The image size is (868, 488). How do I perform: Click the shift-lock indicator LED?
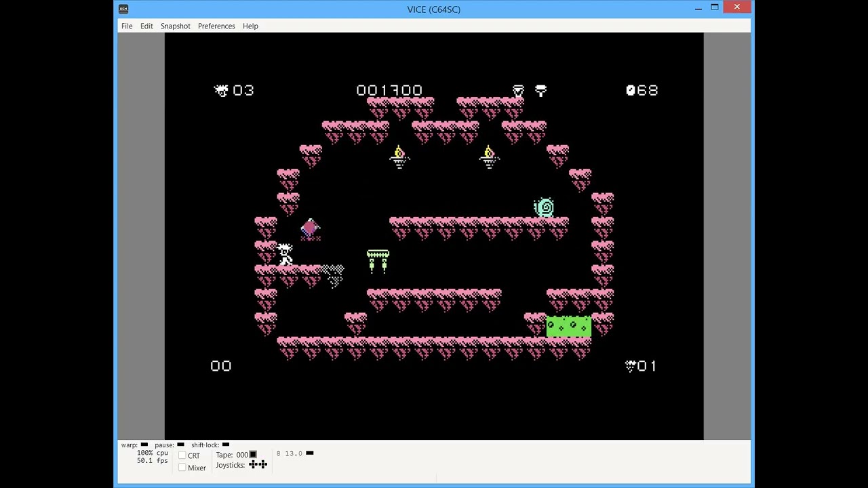click(x=226, y=445)
